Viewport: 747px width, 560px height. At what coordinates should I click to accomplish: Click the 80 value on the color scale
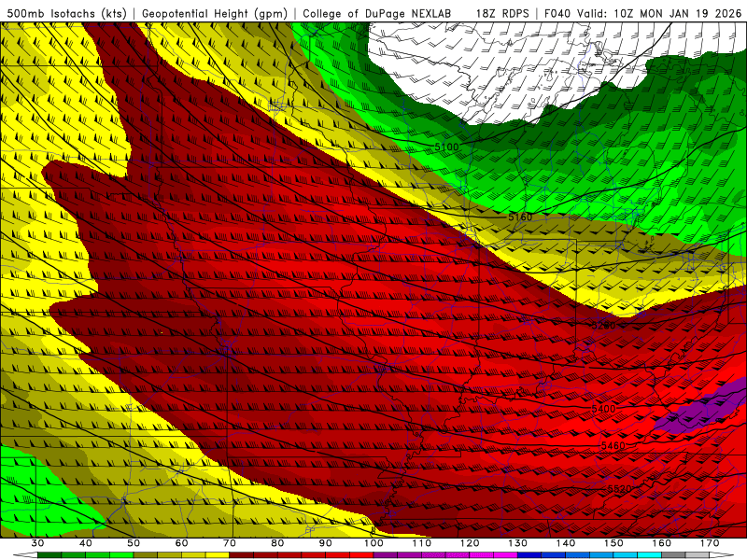point(277,543)
